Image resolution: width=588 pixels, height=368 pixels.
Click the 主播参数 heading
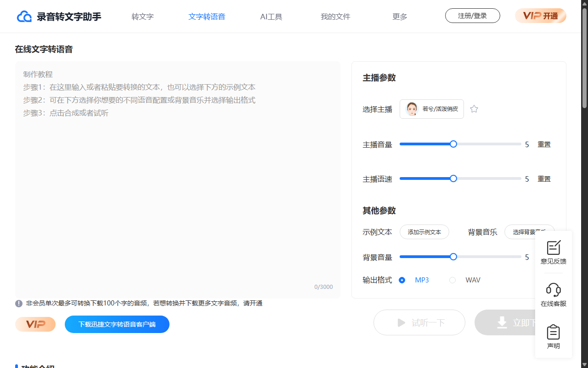point(379,78)
